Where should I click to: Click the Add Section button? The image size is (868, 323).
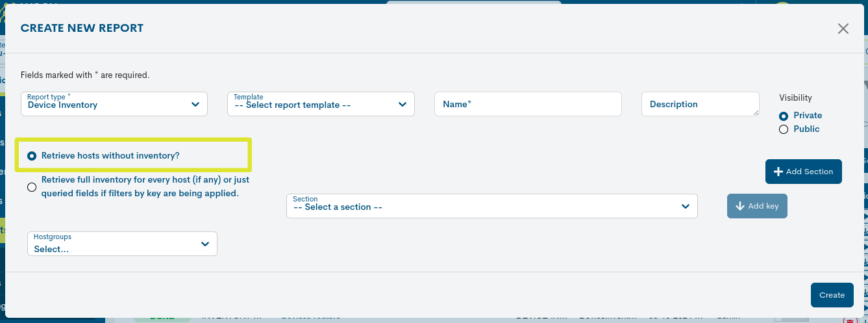click(x=803, y=172)
